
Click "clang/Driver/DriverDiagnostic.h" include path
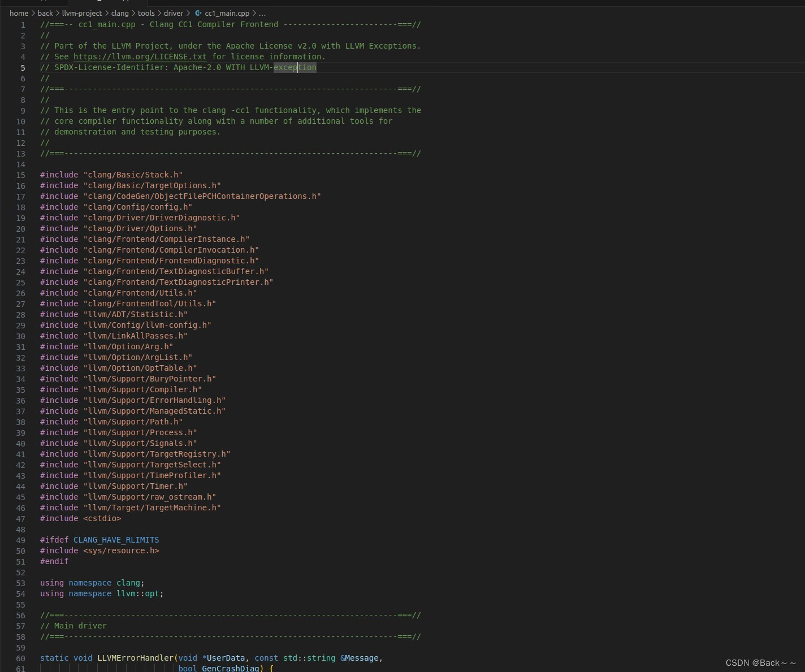click(x=162, y=218)
